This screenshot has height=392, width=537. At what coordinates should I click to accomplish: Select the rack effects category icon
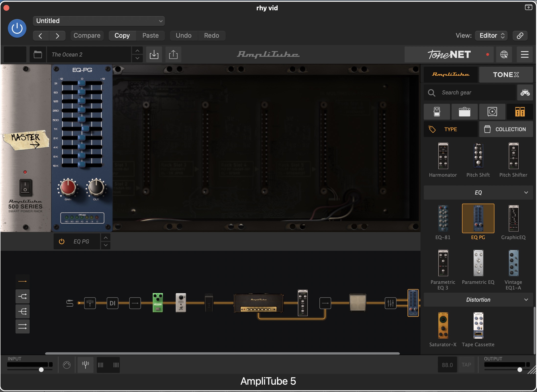click(520, 112)
